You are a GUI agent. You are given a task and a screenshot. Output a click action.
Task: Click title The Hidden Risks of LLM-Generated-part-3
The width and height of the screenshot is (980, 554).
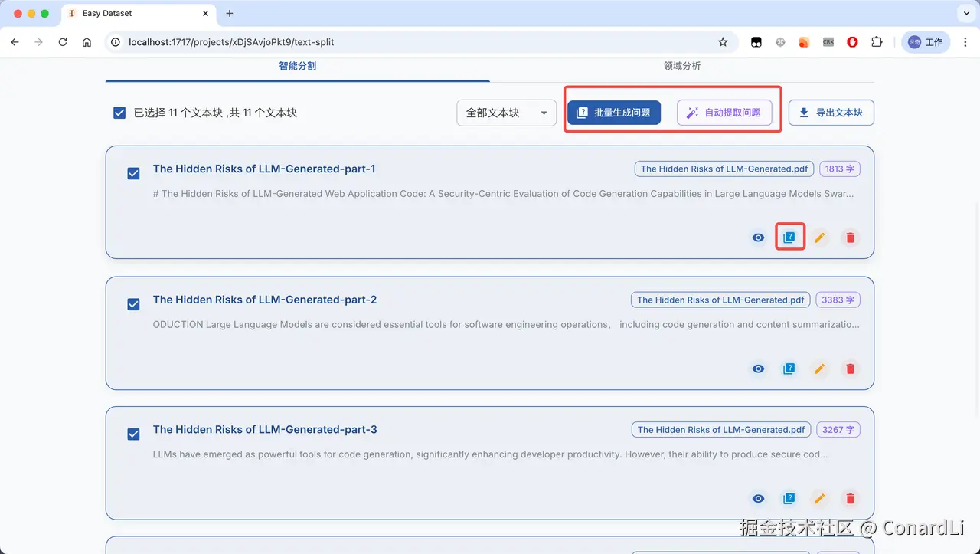[265, 430]
